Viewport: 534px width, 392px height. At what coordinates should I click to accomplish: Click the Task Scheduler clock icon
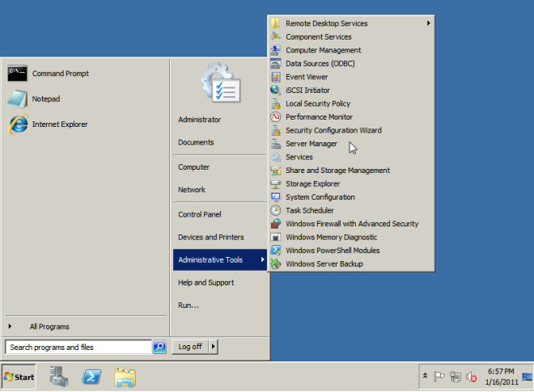pos(276,210)
